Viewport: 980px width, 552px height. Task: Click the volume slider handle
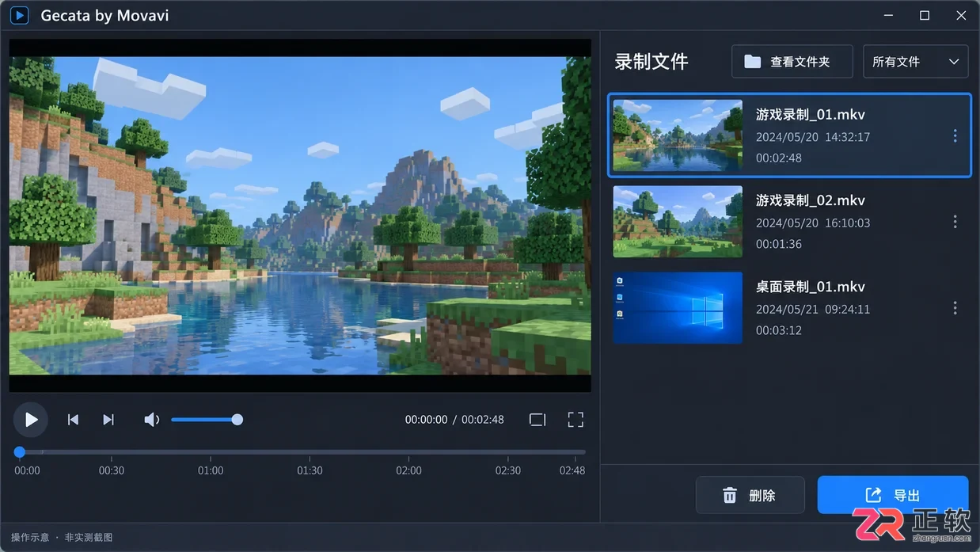(237, 420)
